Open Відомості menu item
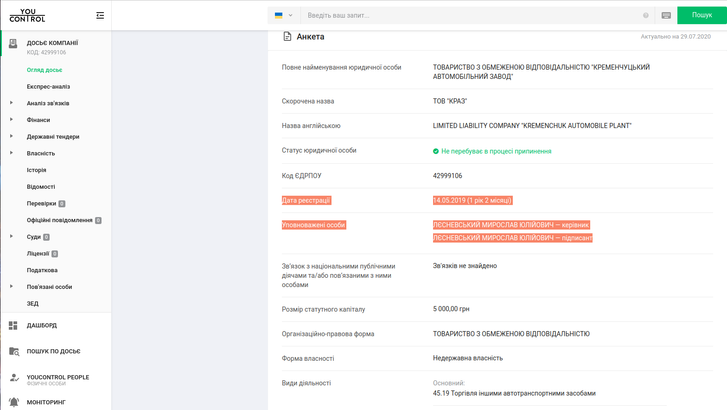Screen dimensions: 727x410 pyautogui.click(x=41, y=187)
